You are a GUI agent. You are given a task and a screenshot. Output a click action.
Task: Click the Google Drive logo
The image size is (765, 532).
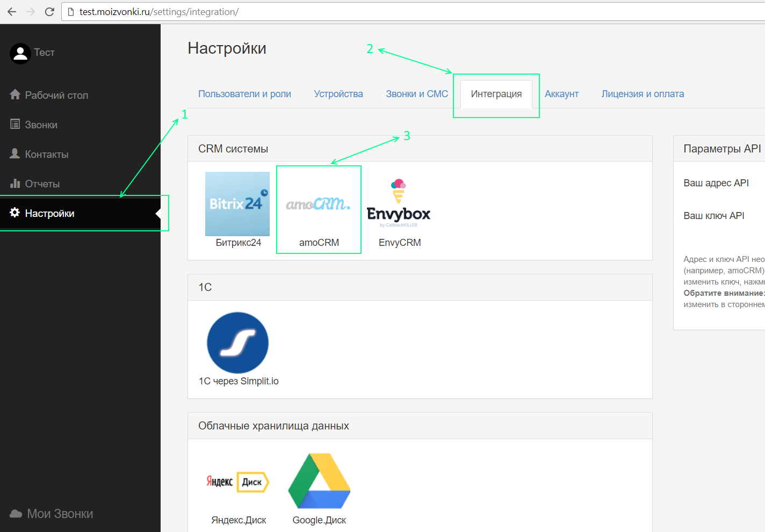click(319, 481)
